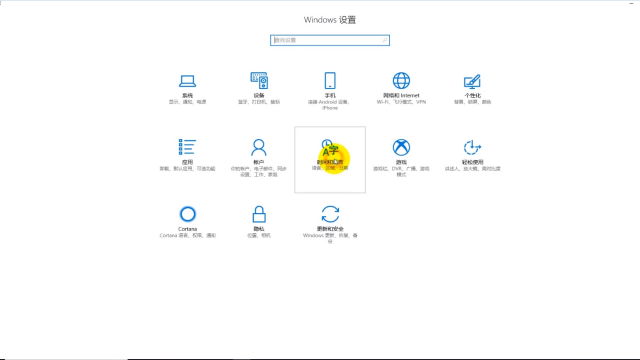Image resolution: width=640 pixels, height=360 pixels.
Task: Open the 时间和语言 (Time & Language) tile
Action: 330,160
